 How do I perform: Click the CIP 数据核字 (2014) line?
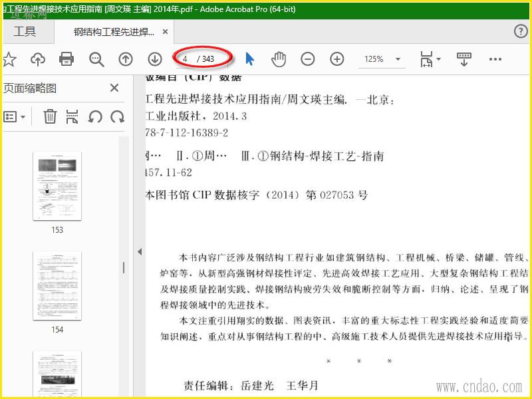click(257, 195)
